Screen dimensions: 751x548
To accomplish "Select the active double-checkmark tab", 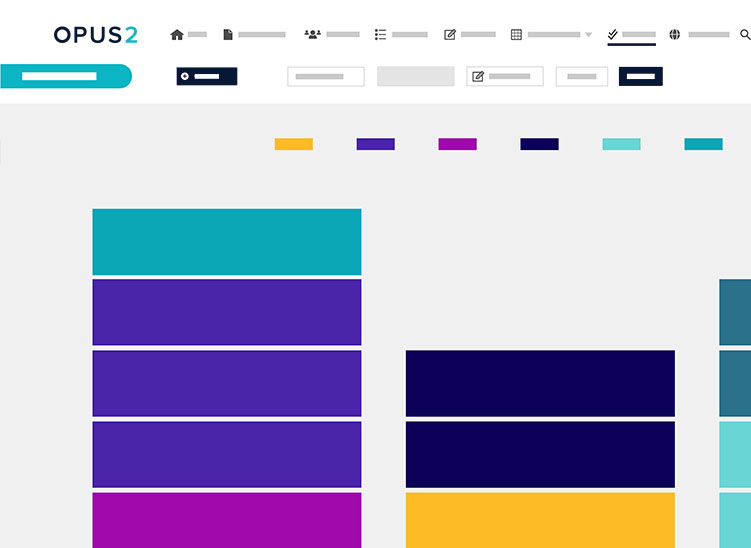I will [x=631, y=35].
